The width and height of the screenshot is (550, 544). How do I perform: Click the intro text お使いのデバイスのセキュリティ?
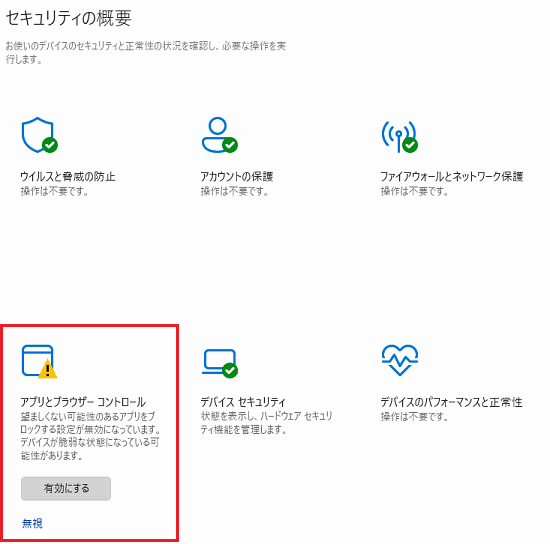[146, 53]
